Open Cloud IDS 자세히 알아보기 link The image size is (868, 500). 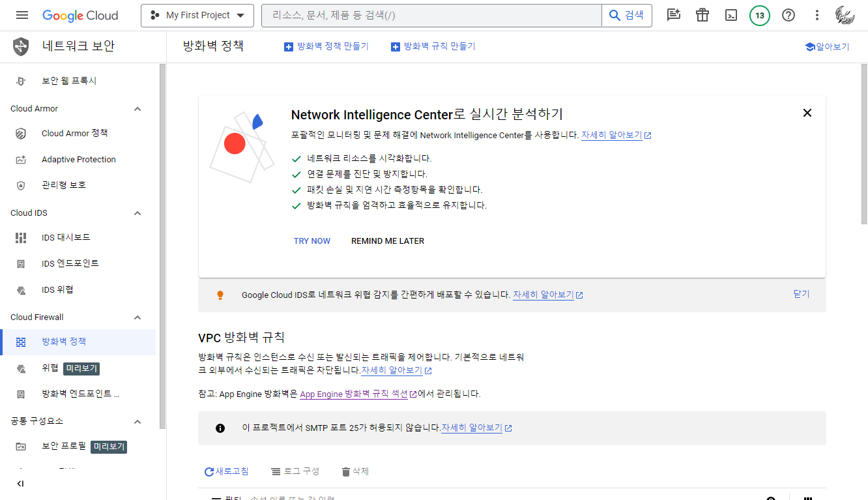coord(548,295)
